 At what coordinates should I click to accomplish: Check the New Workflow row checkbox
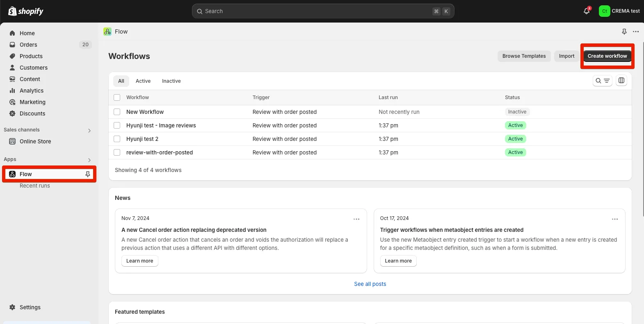117,112
